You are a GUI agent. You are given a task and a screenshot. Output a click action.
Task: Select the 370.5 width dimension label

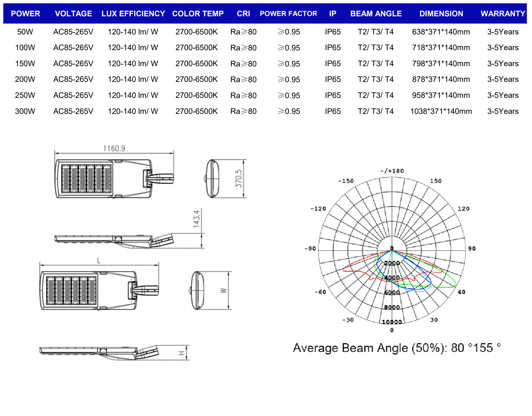(x=238, y=178)
